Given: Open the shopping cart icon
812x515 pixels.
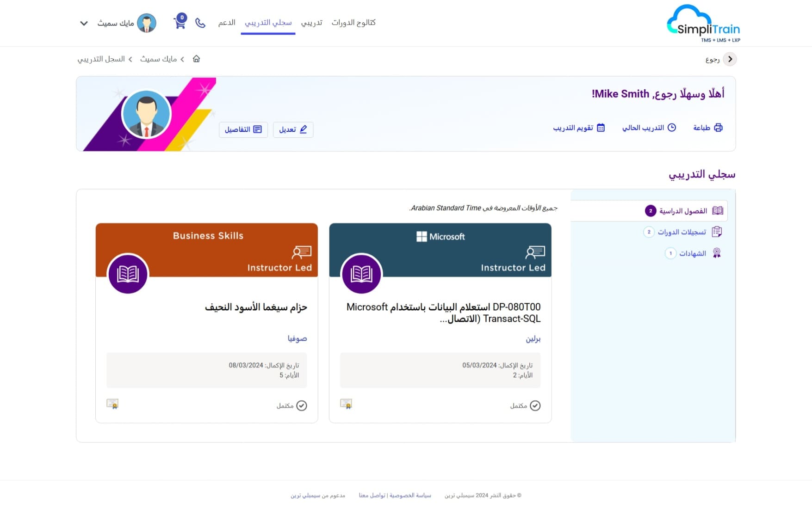Looking at the screenshot, I should (x=180, y=23).
